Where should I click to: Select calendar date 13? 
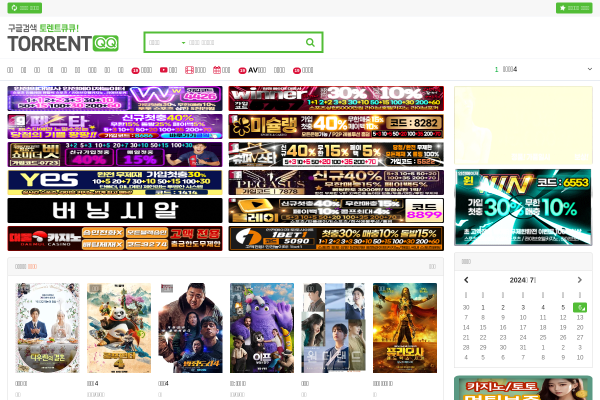click(580, 317)
